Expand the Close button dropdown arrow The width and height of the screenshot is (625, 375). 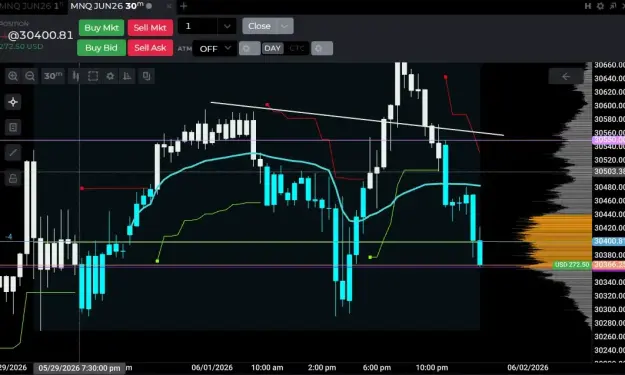[x=285, y=26]
